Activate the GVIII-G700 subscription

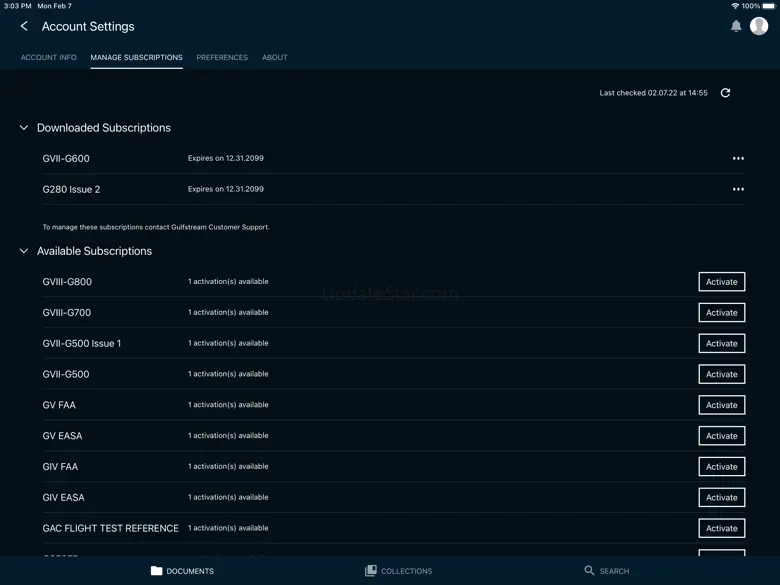click(721, 313)
